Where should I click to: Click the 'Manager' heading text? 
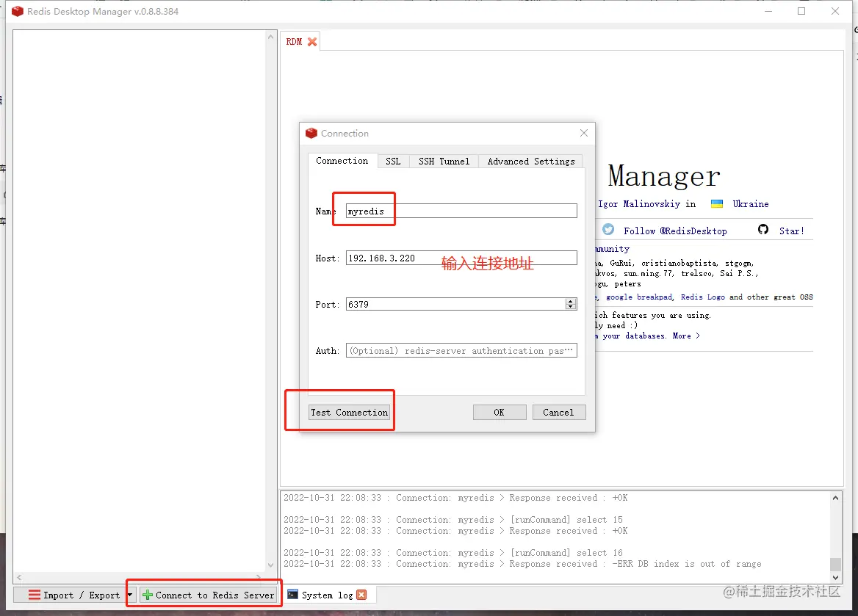(x=664, y=177)
